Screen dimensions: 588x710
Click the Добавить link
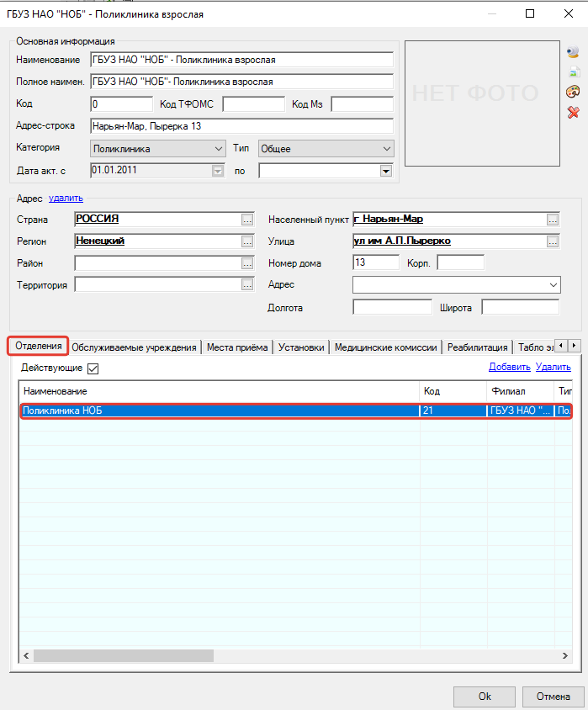(509, 367)
